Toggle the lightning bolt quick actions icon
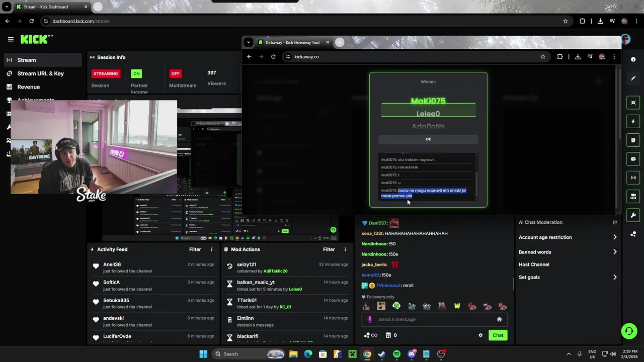The height and width of the screenshot is (362, 644). [633, 121]
